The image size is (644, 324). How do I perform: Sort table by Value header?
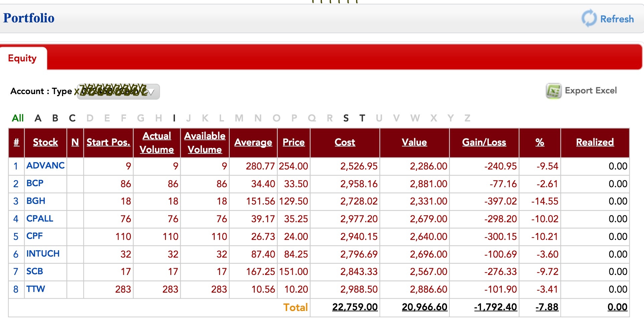click(x=414, y=142)
